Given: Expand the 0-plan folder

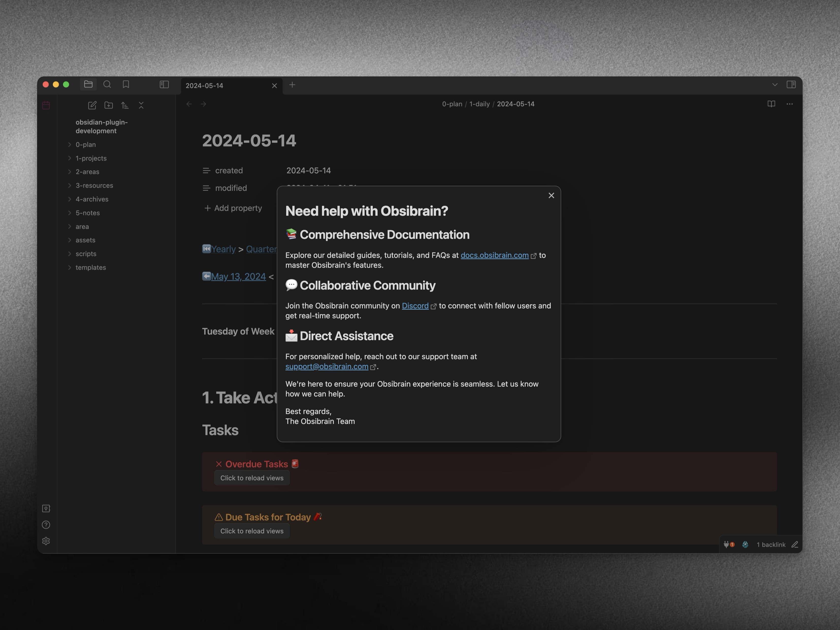Looking at the screenshot, I should [x=85, y=145].
